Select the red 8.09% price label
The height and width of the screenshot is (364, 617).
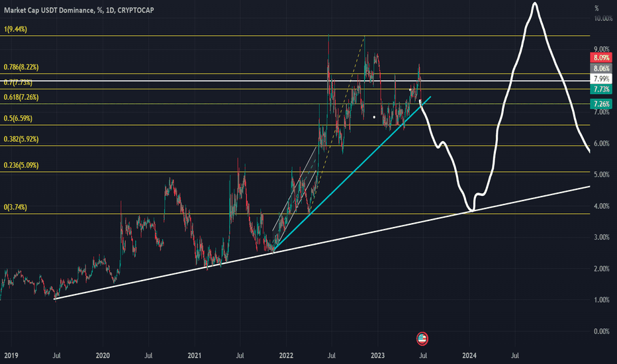(x=601, y=58)
